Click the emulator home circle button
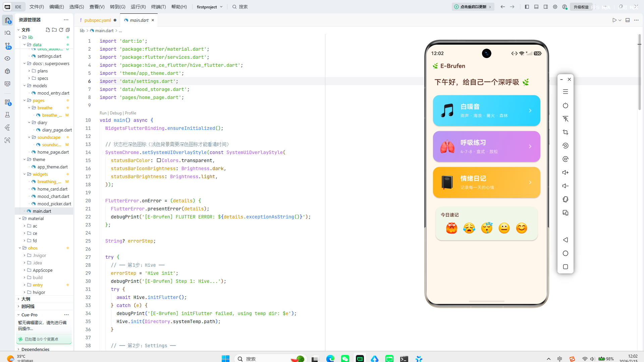The height and width of the screenshot is (362, 644). coord(566,253)
